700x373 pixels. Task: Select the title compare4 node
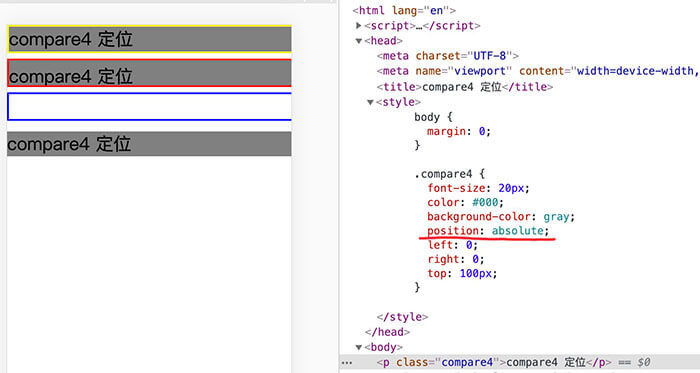click(x=465, y=87)
